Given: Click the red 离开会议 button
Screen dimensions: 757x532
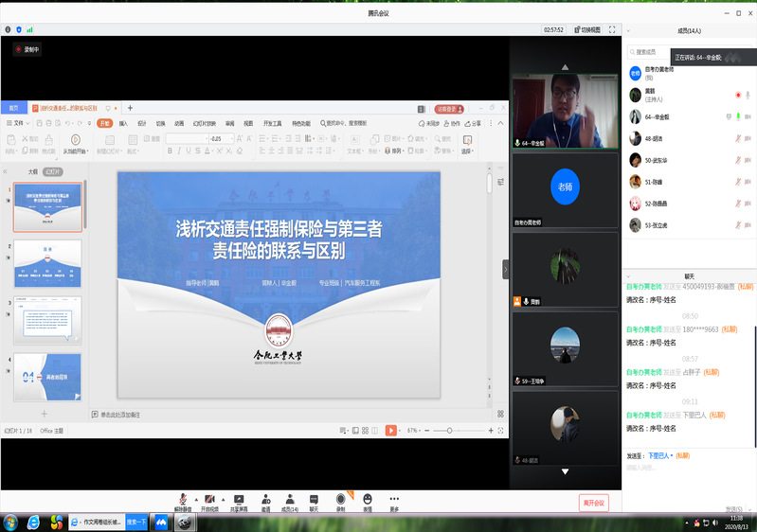Looking at the screenshot, I should (593, 503).
